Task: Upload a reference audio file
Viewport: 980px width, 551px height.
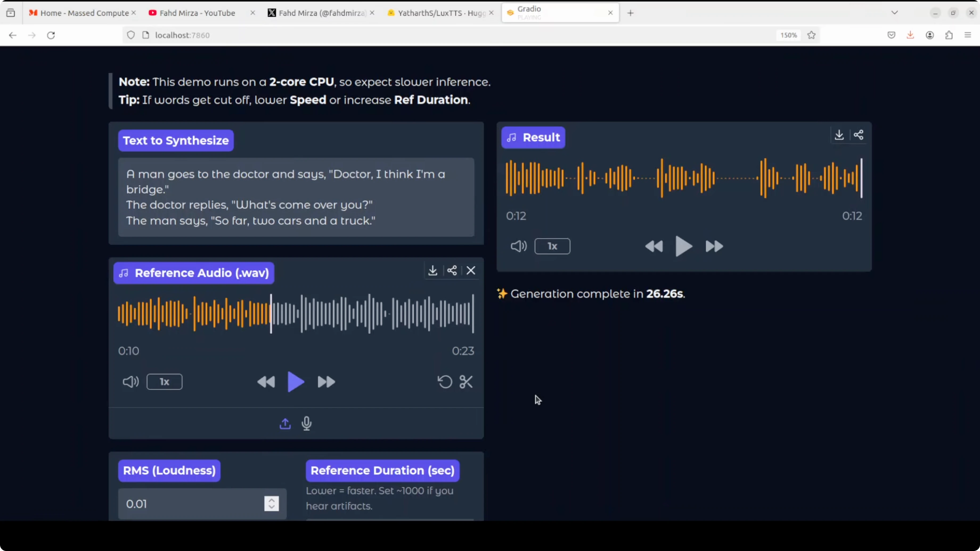Action: (285, 423)
